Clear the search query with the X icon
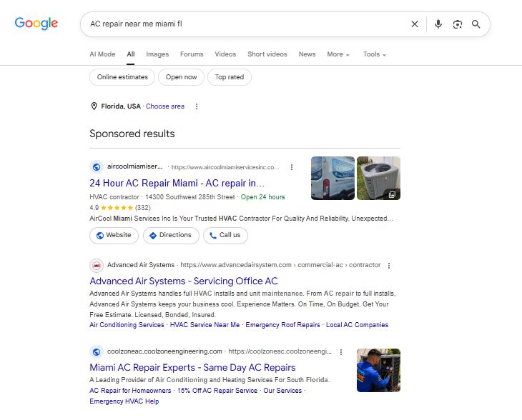 coord(415,24)
